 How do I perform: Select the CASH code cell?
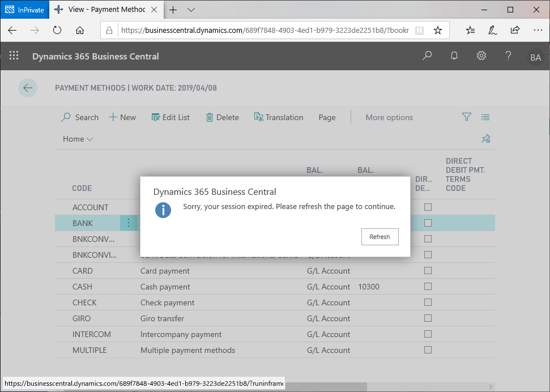point(83,287)
